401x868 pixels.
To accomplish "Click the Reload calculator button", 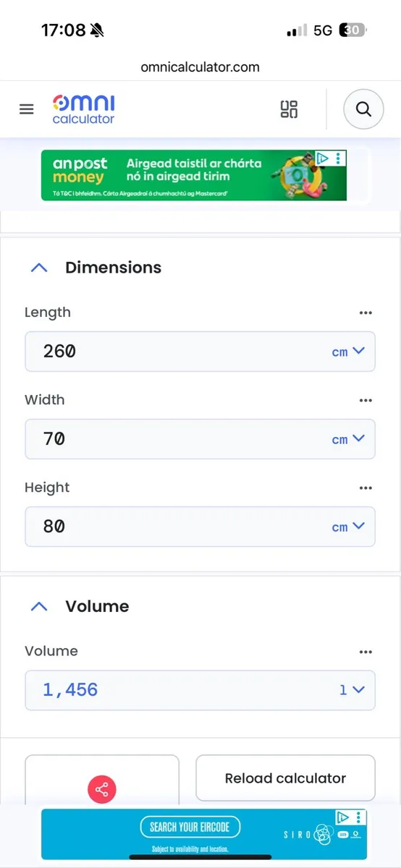I will [x=285, y=778].
